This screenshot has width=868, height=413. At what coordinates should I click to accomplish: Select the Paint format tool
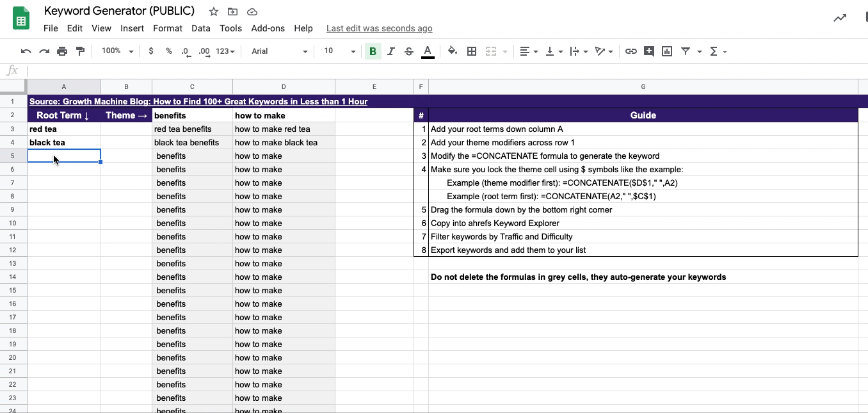point(80,51)
